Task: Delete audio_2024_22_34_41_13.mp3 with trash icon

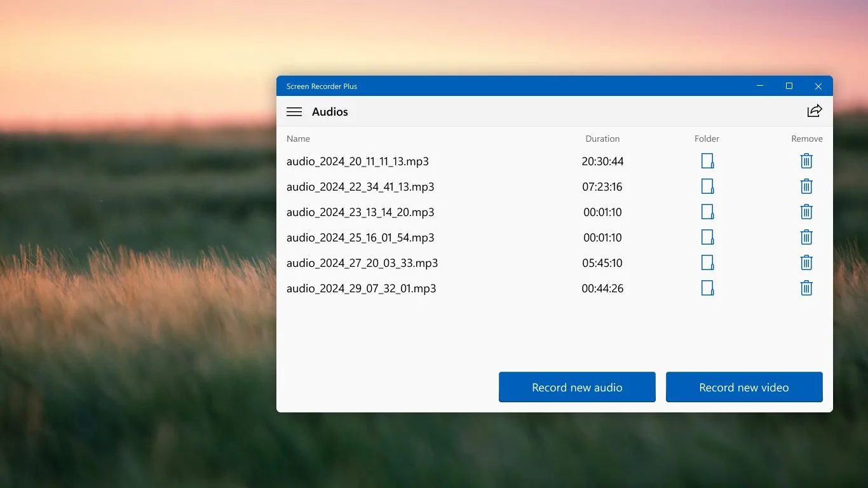Action: 806,186
